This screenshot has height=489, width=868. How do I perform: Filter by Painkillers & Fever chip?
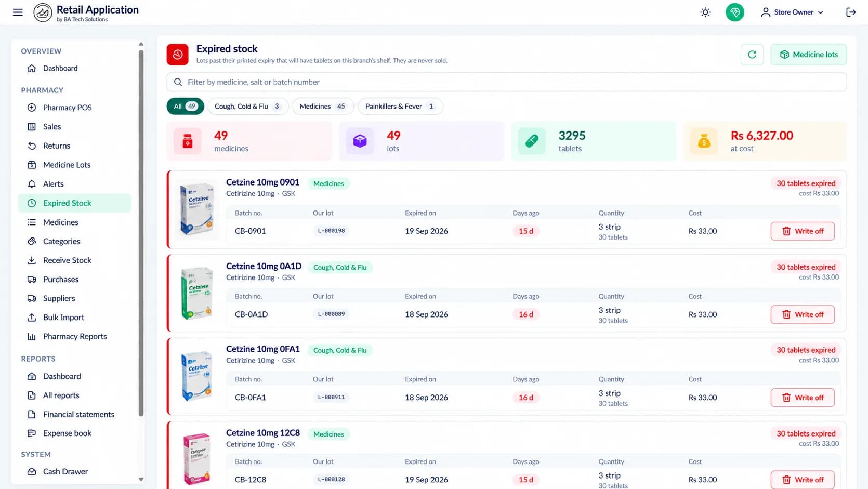tap(400, 107)
